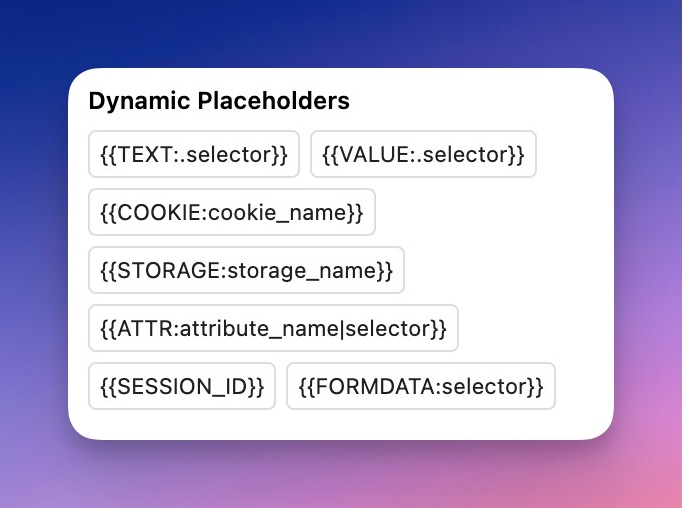Click the {{TEXT:.selector}} placeholder chip
The height and width of the screenshot is (508, 682).
click(194, 154)
